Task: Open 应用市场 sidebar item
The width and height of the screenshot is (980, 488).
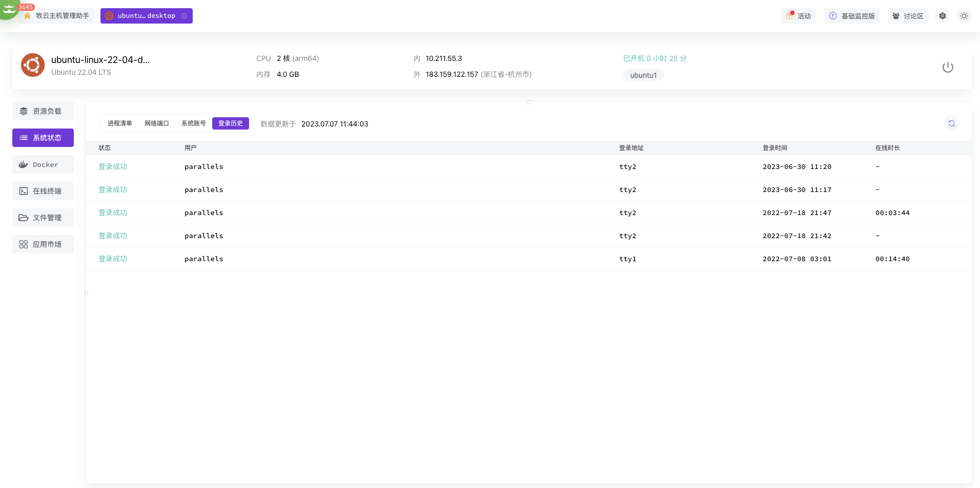Action: click(43, 244)
